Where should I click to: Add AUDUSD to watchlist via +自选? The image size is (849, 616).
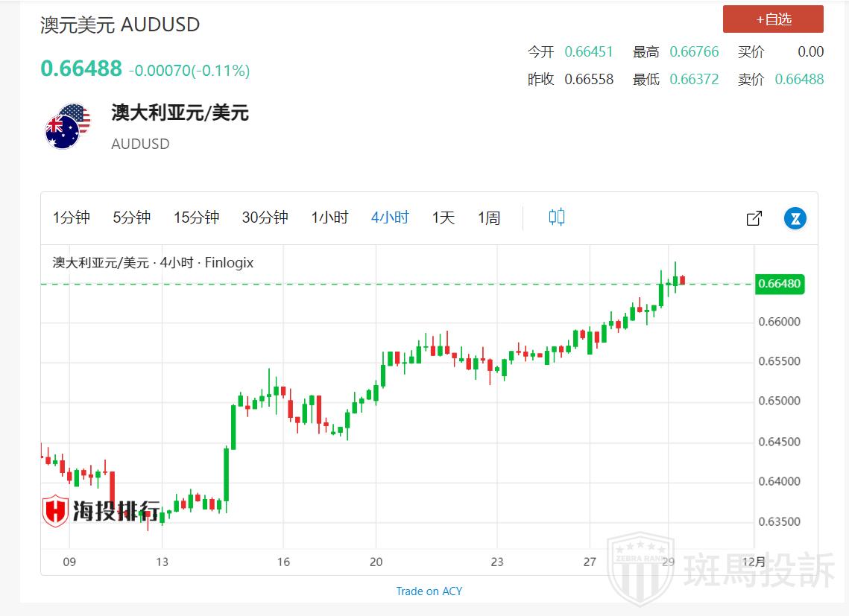click(773, 19)
